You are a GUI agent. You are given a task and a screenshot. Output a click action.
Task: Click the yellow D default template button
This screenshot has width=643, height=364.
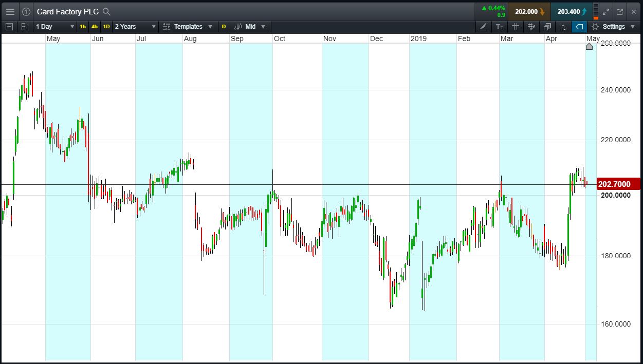coord(224,27)
